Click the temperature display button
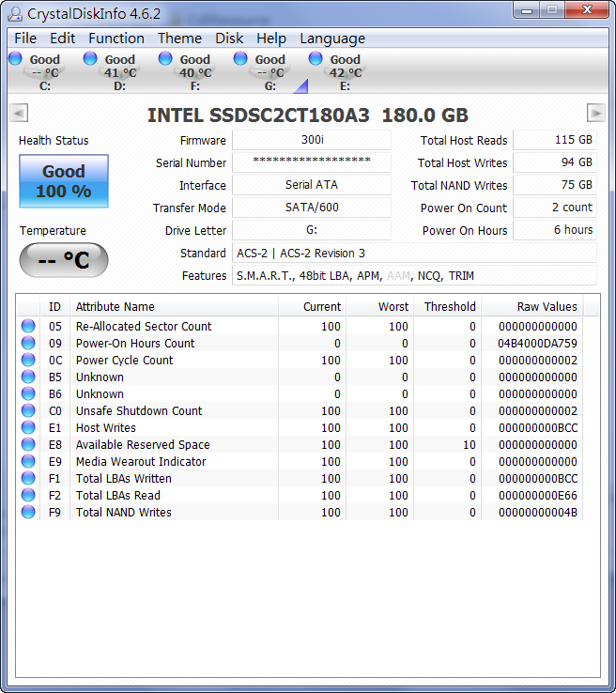Screen dimensions: 616x693 [x=64, y=260]
